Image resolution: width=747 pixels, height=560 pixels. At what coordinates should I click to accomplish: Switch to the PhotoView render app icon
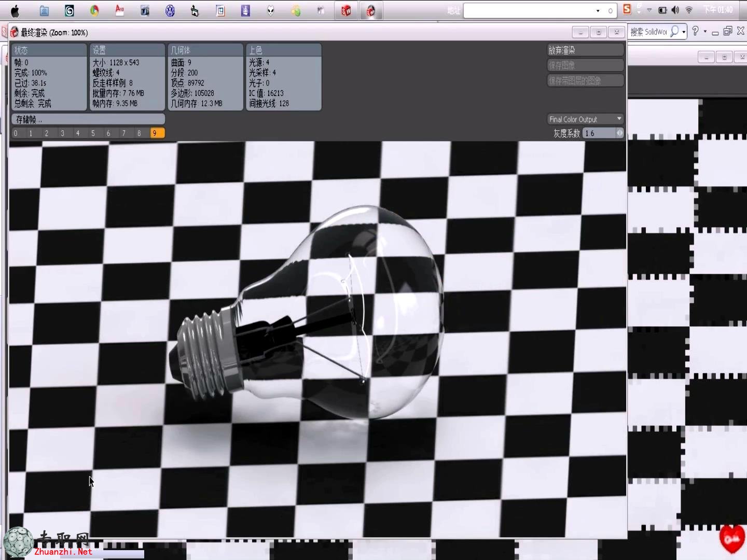coord(371,11)
